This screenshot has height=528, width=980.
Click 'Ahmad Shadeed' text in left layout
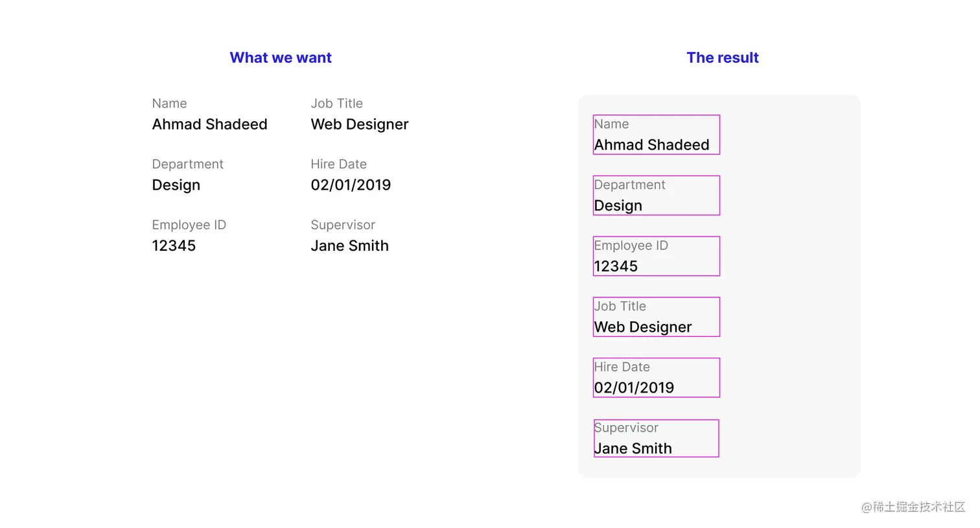coord(209,124)
